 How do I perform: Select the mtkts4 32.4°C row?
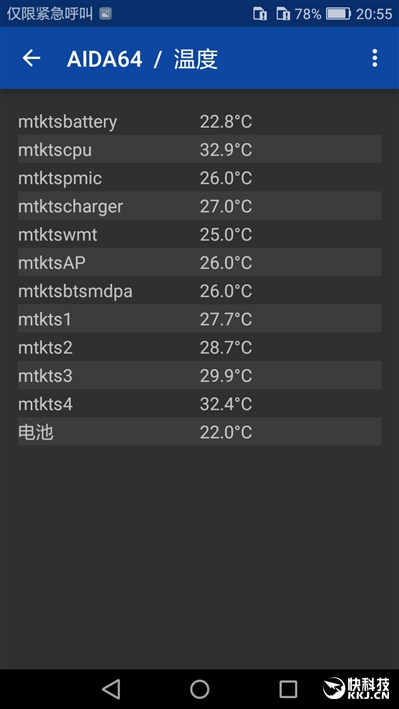pos(200,404)
